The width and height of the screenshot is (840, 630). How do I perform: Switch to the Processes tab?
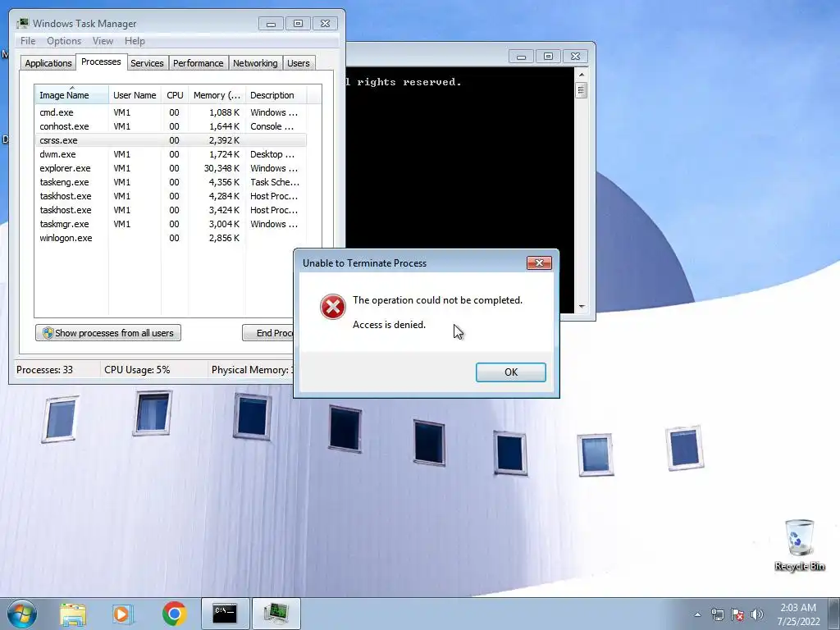click(101, 62)
